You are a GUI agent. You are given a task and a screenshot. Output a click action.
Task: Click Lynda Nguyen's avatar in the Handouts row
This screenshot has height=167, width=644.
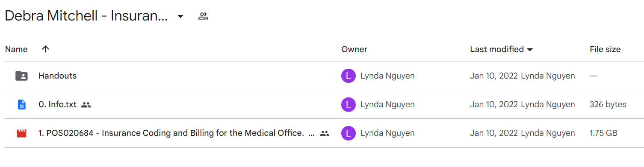[349, 76]
